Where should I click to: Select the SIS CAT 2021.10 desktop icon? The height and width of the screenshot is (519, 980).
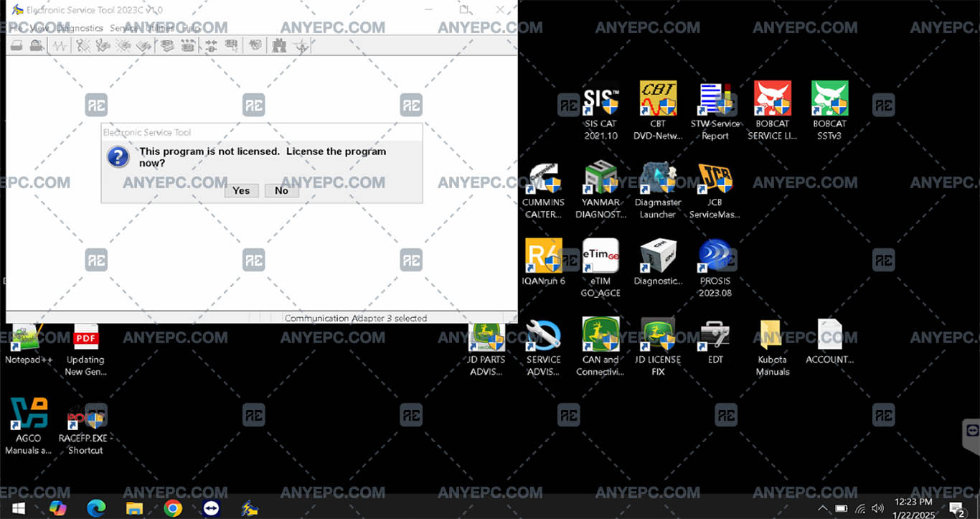[x=600, y=111]
